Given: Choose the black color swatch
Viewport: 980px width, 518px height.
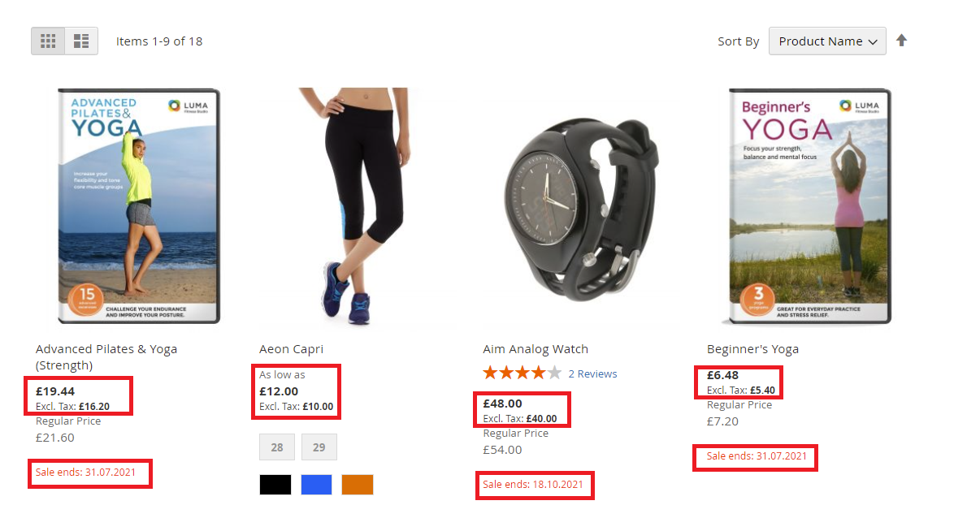Looking at the screenshot, I should [x=275, y=485].
